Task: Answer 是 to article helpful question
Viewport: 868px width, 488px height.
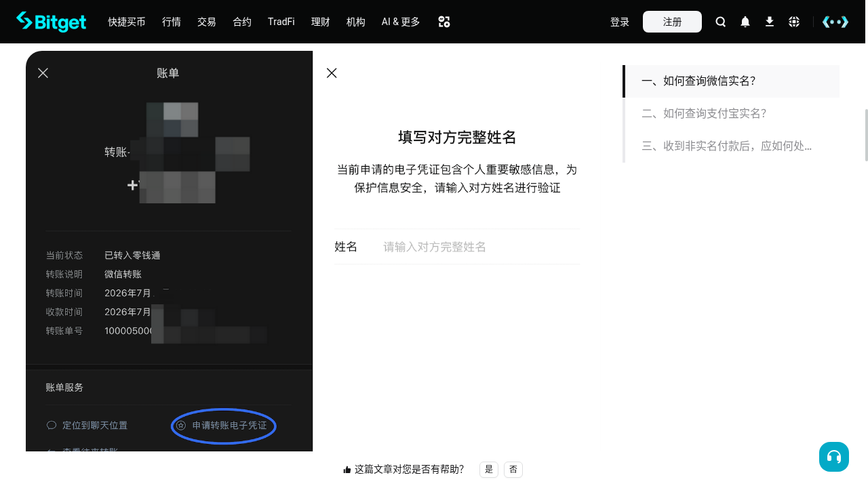Action: (x=489, y=469)
